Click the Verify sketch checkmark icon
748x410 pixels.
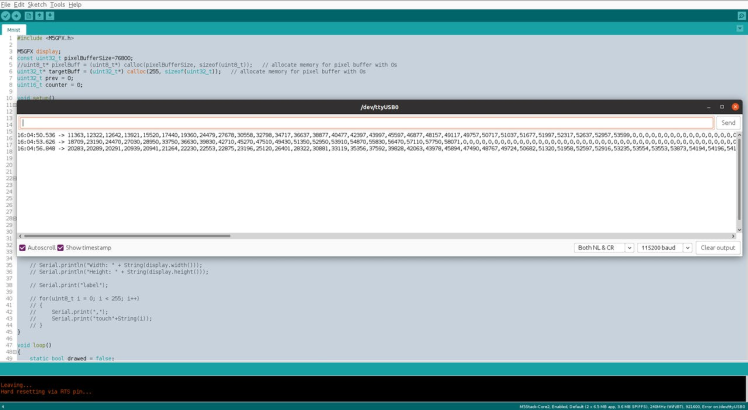tap(5, 16)
